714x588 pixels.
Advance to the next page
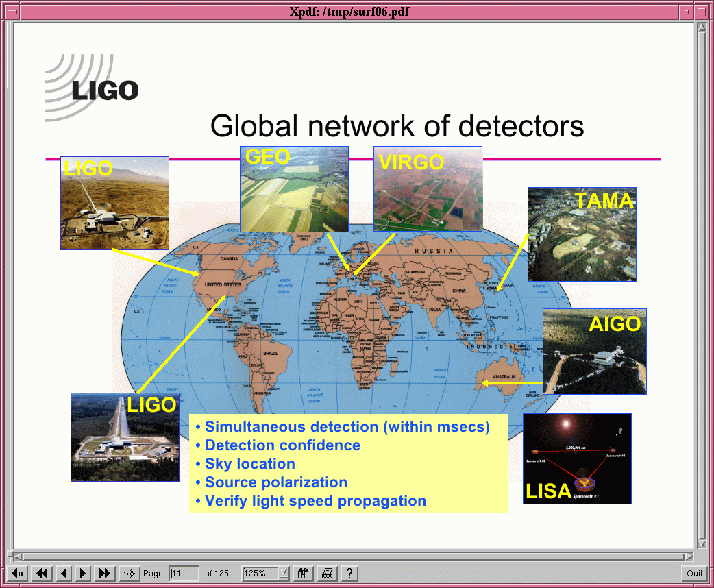pos(84,574)
